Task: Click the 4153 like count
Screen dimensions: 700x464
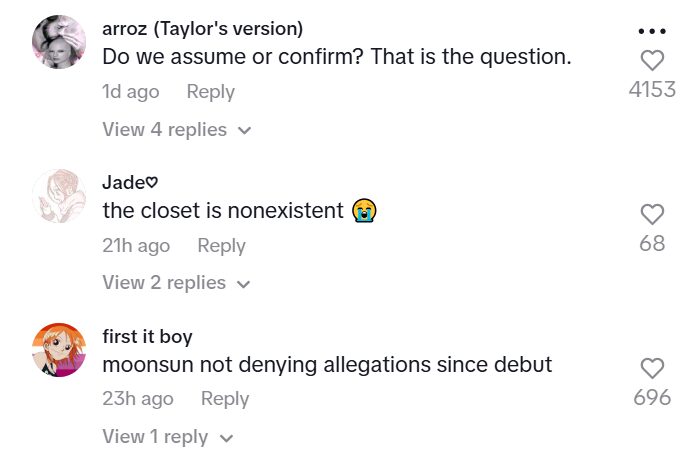Action: click(x=652, y=90)
